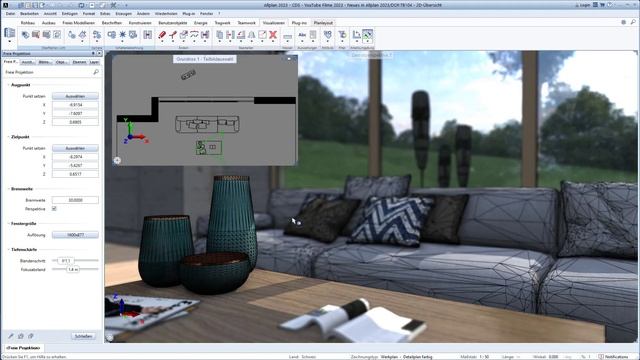The height and width of the screenshot is (360, 640).
Task: Pin the Freie Projektion palette
Action: [93, 53]
